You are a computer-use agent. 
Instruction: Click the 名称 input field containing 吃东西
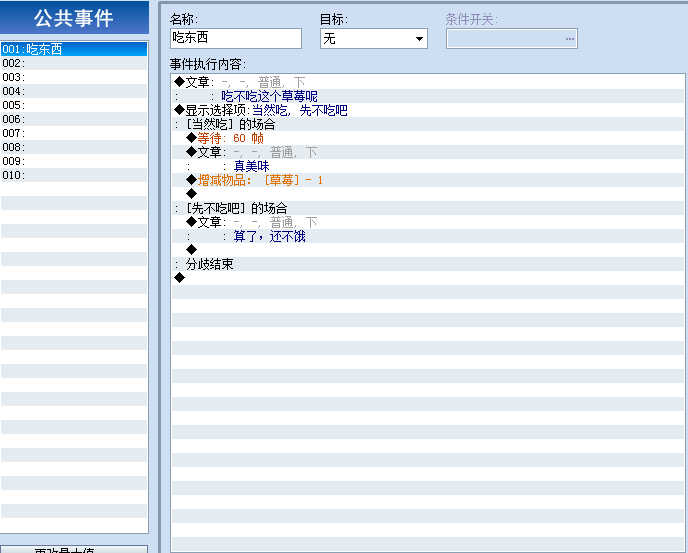[x=236, y=38]
